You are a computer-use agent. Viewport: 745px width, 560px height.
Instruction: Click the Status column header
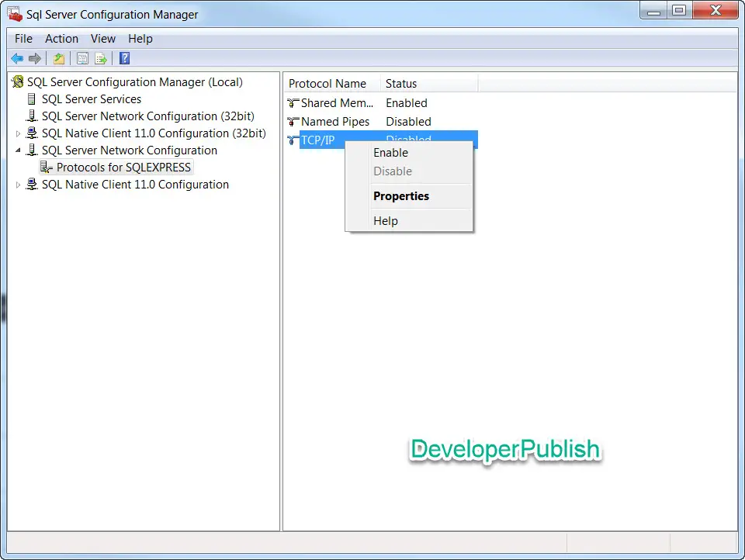[x=429, y=84]
